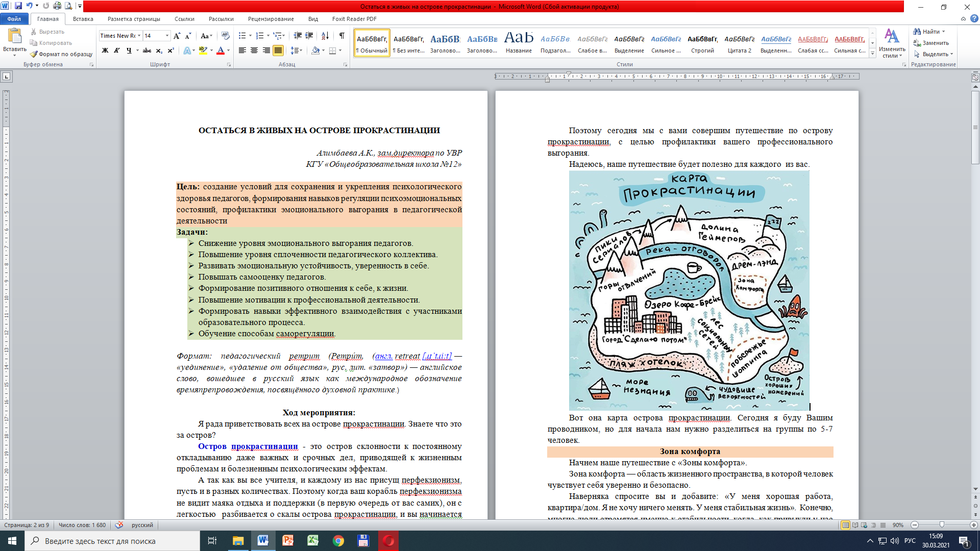Open PowerPoint from the Windows taskbar
The width and height of the screenshot is (980, 551).
pos(288,541)
